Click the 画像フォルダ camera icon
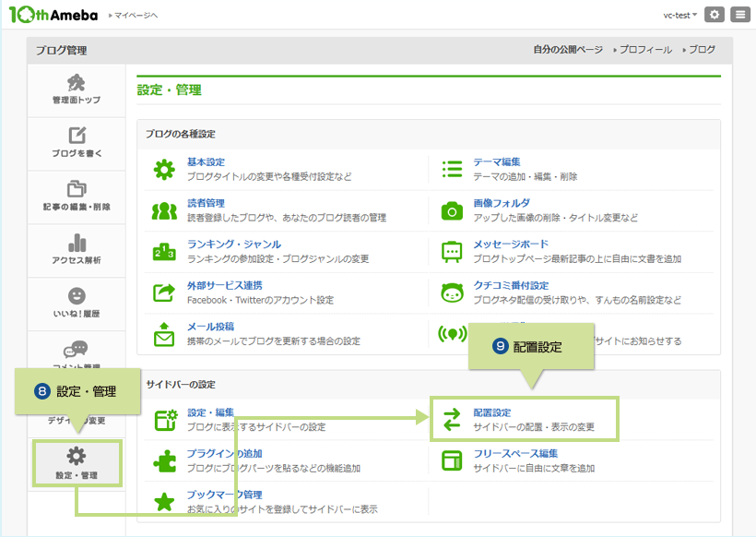Screen dimensions: 756x537 tap(452, 211)
